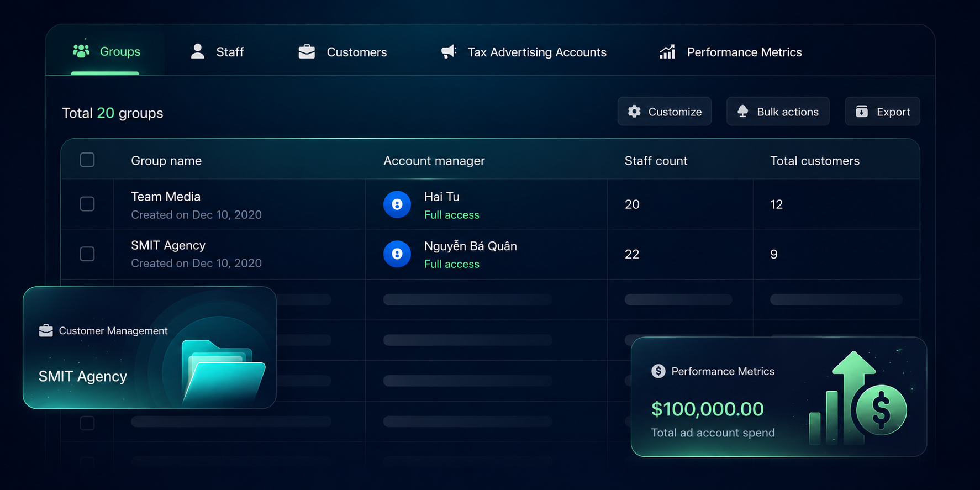
Task: Click the Bulk actions icon
Action: click(x=743, y=111)
